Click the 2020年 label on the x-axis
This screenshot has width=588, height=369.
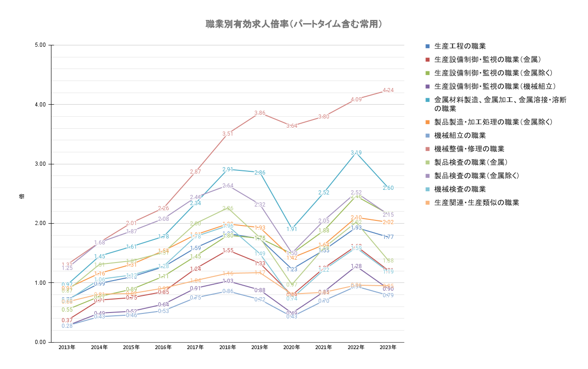[291, 347]
